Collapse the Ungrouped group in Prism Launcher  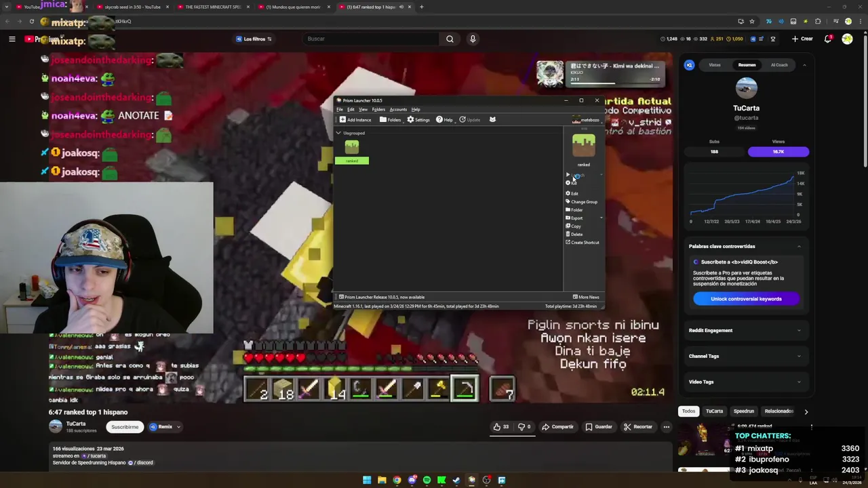pyautogui.click(x=338, y=133)
